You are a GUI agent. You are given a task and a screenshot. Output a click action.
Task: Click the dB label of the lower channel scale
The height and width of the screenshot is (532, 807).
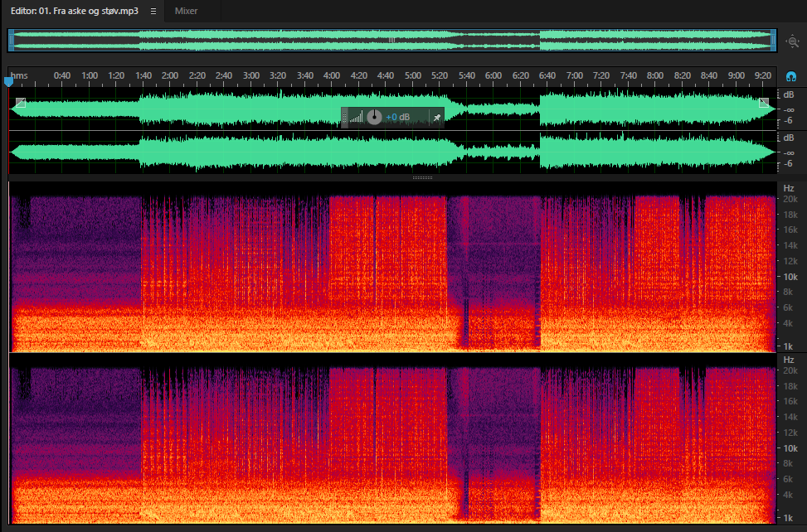(789, 138)
